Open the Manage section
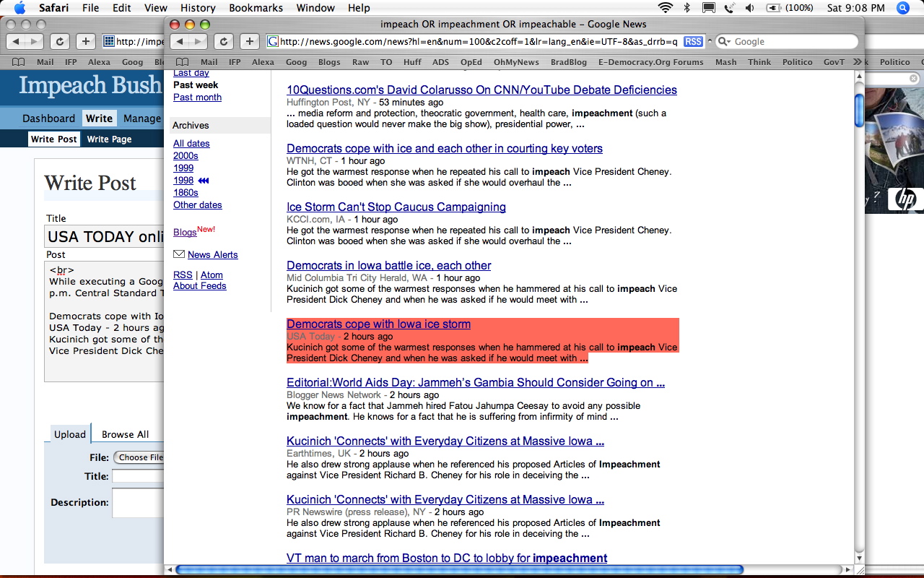This screenshot has width=924, height=578. [142, 118]
